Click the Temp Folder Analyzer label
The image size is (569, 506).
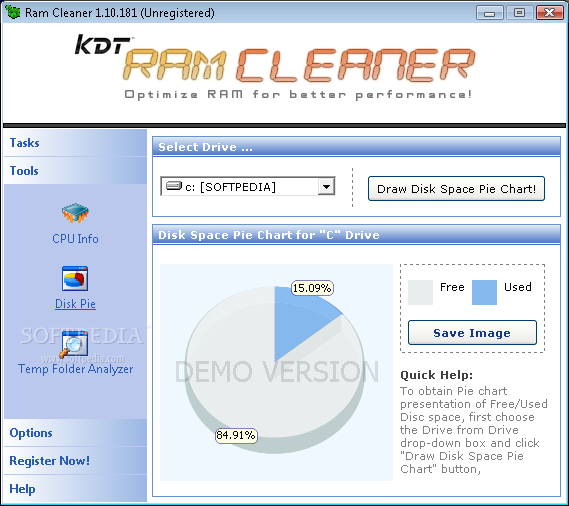75,369
